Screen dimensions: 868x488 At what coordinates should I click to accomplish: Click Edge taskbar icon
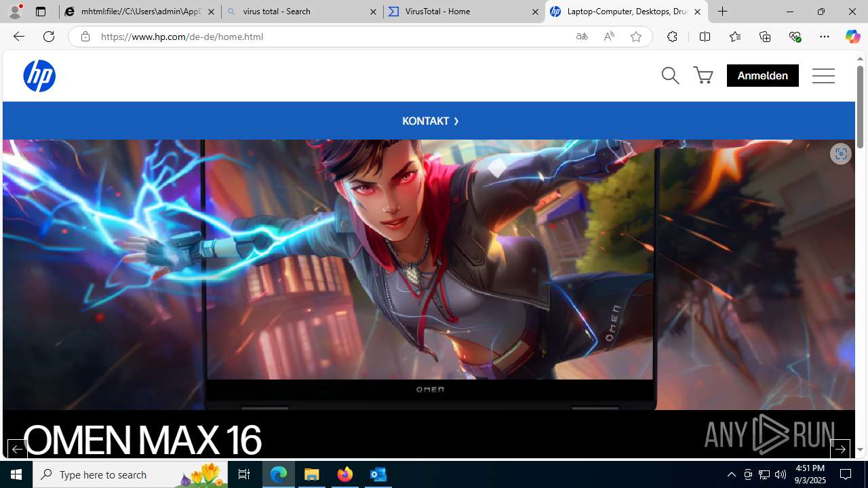279,474
